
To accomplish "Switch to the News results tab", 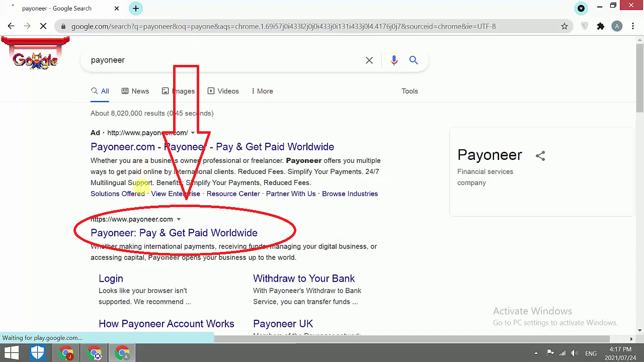I will [135, 91].
